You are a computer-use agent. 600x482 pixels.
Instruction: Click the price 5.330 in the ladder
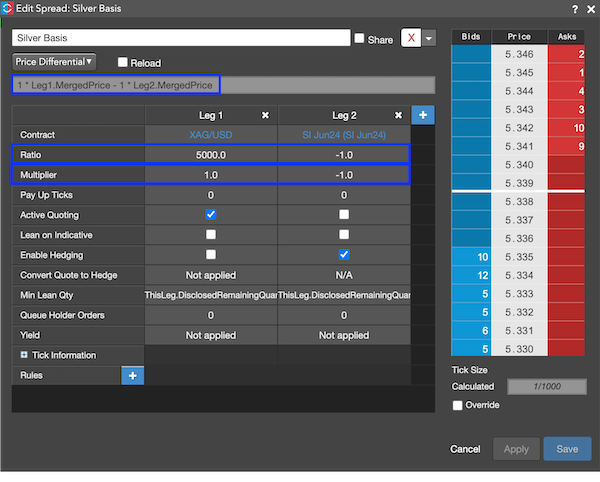coord(519,349)
